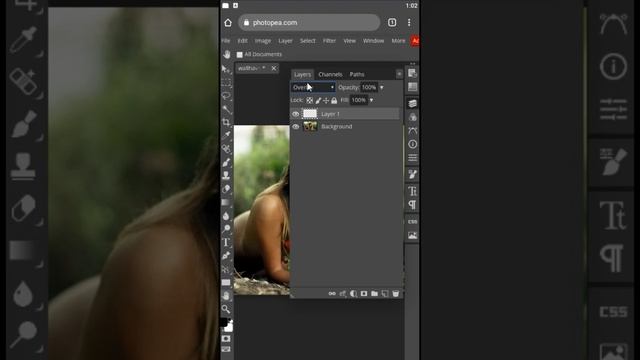Screen dimensions: 640x360
Task: Select the Brush tool in left toolbar
Action: coord(226,162)
